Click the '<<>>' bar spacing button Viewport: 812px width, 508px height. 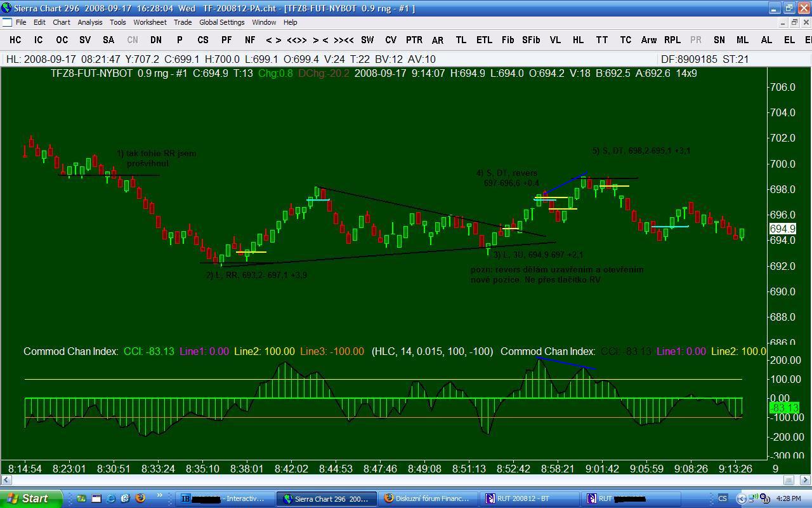297,39
